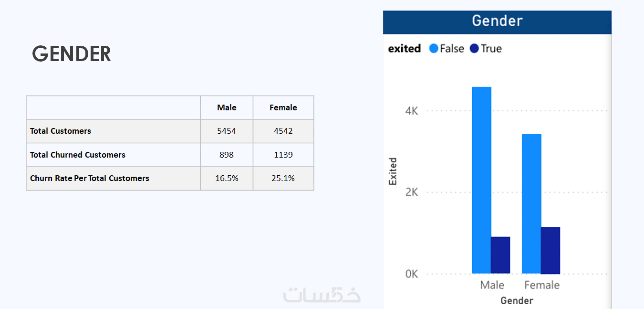The width and height of the screenshot is (644, 309).
Task: Select the Total Customers row label
Action: pyautogui.click(x=61, y=131)
